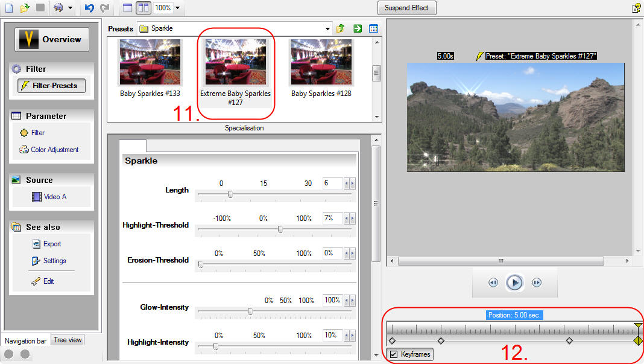The height and width of the screenshot is (364, 644).
Task: Expand the render icon dropdown arrow
Action: [71, 8]
